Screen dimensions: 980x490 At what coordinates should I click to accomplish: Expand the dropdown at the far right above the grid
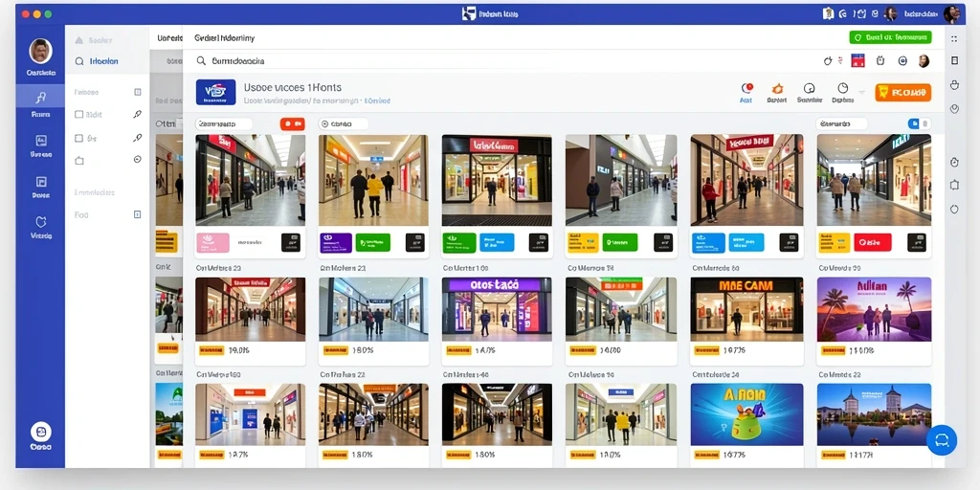tap(841, 123)
